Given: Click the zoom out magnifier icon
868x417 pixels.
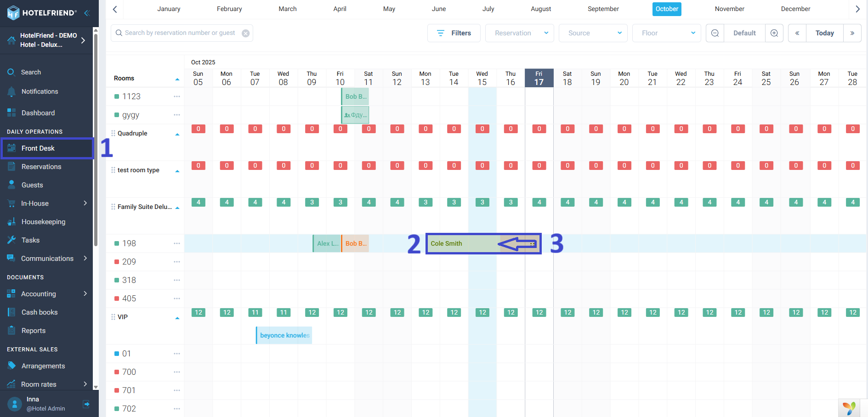Looking at the screenshot, I should click(x=715, y=33).
